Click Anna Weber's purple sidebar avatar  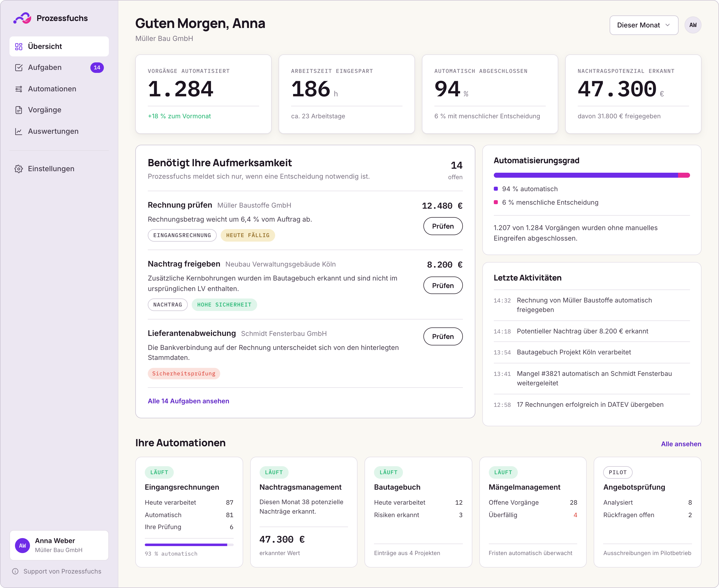pyautogui.click(x=22, y=545)
